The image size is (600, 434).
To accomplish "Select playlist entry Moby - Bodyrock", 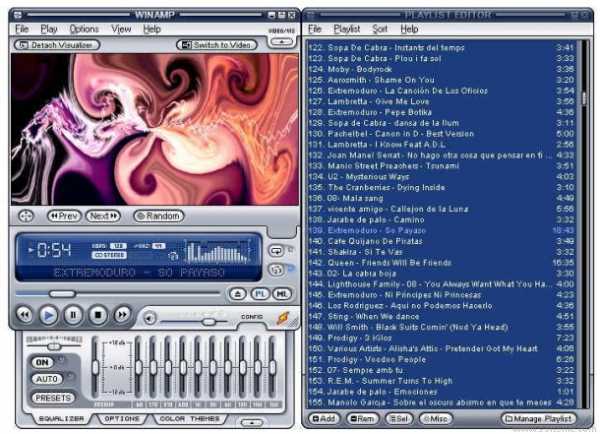I will tap(441, 69).
